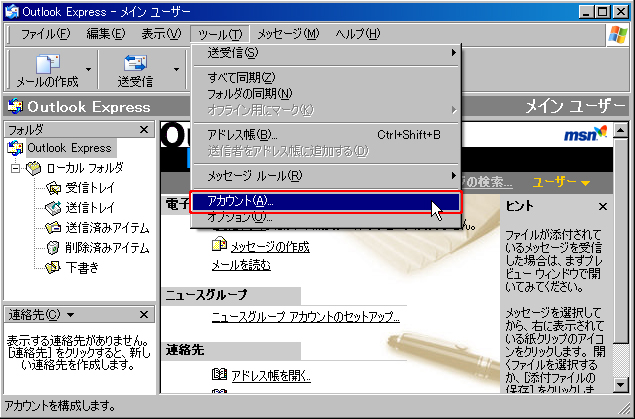635x419 pixels.
Task: Click the Send/Receive toolbar icon
Action: tap(135, 64)
